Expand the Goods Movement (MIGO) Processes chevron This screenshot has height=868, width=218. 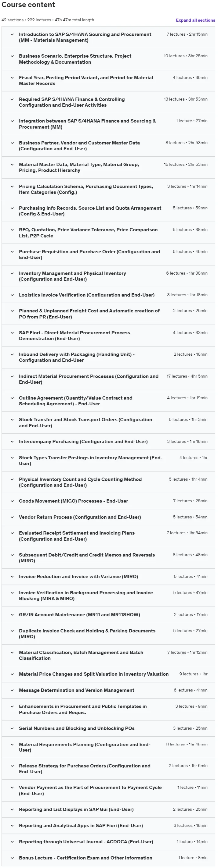coord(12,501)
